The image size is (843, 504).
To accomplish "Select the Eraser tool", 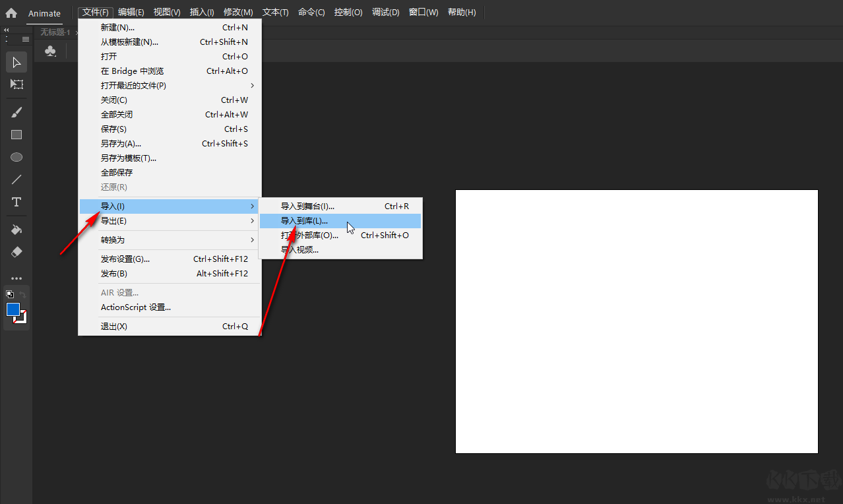I will tap(16, 251).
